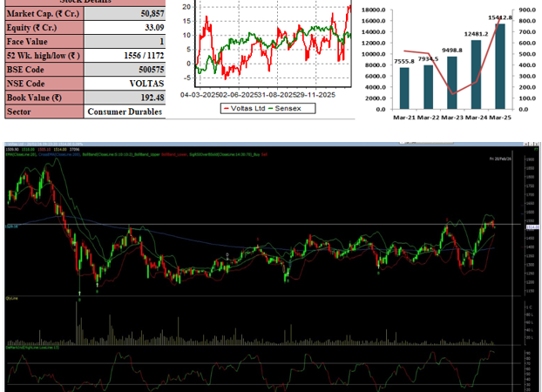Click the Mar-23 bar labeled 9498.8
This screenshot has height=392, width=542.
452,83
